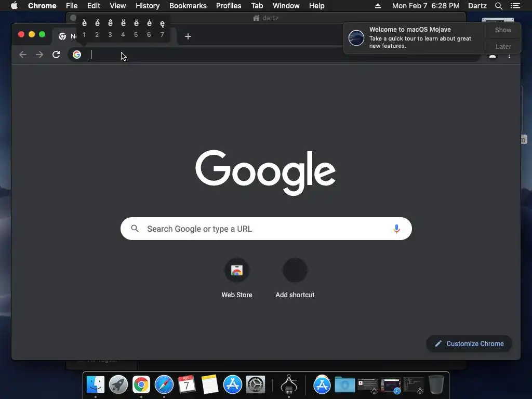Open the Trash in the Dock
The width and height of the screenshot is (532, 399).
(436, 385)
